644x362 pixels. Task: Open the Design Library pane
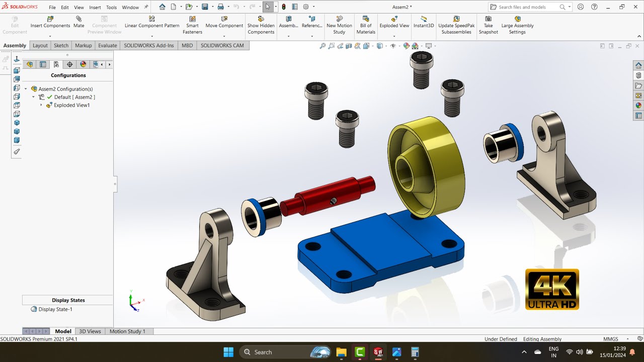(638, 75)
